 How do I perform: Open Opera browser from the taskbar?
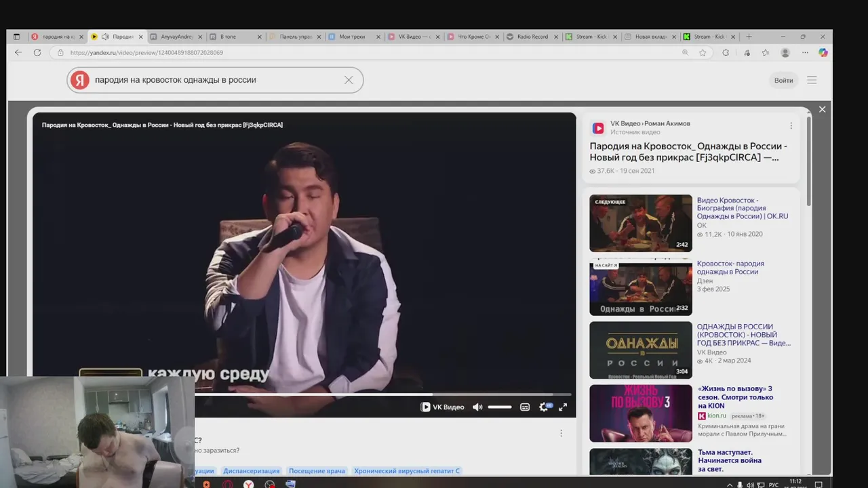pos(228,484)
